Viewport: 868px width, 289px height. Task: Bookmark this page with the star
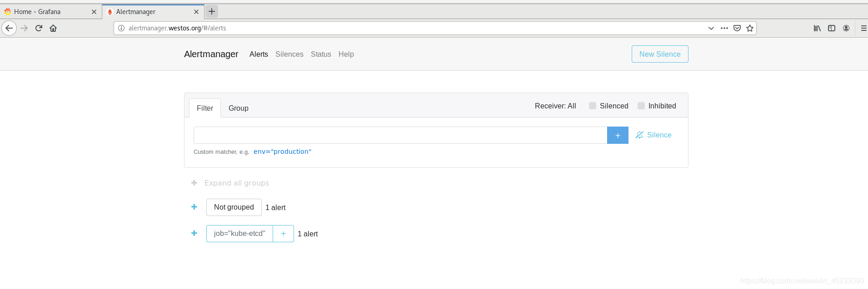pyautogui.click(x=750, y=28)
